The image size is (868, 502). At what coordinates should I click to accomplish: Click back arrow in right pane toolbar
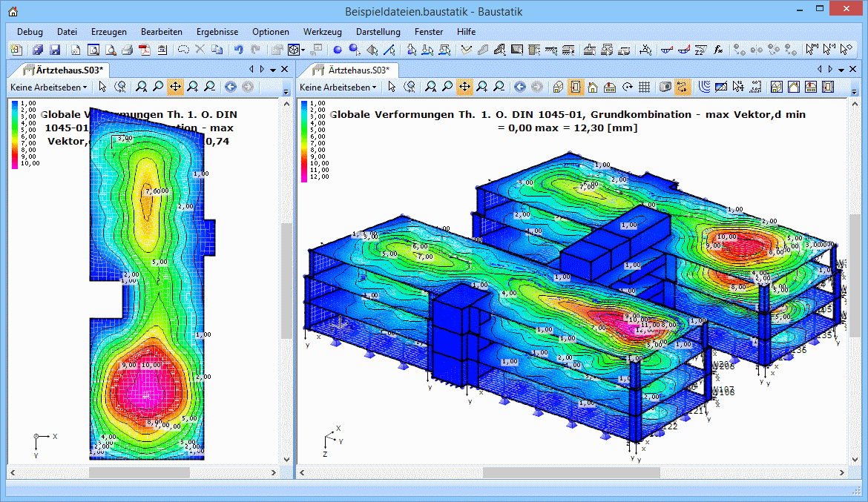point(520,87)
